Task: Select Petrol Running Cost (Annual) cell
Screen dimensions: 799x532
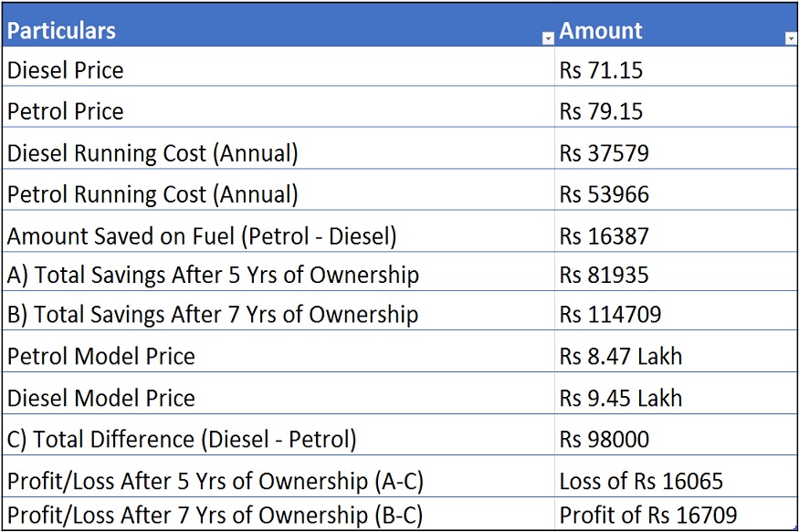Action: [x=152, y=194]
